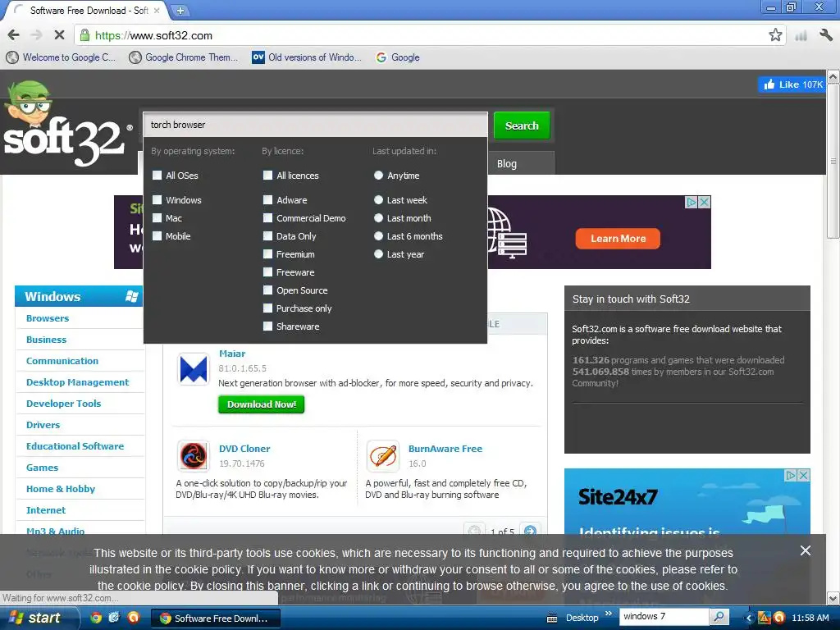Click Software Free Download taskbar button
The image size is (840, 630).
pyautogui.click(x=216, y=619)
